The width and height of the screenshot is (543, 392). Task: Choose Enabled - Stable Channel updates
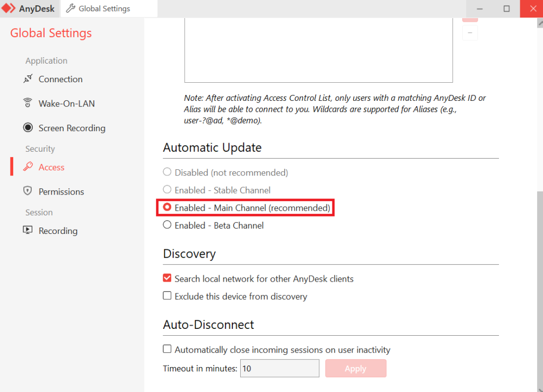(x=167, y=189)
